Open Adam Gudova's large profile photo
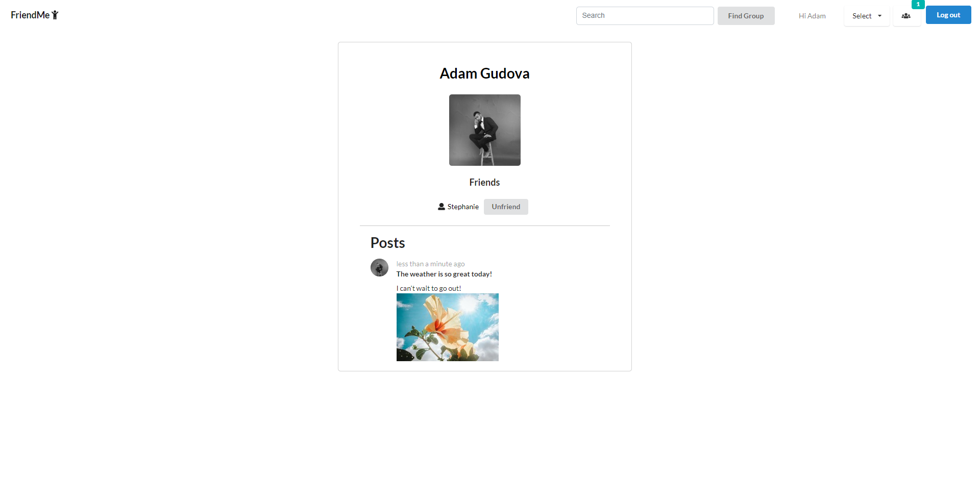This screenshot has width=980, height=478. [484, 130]
